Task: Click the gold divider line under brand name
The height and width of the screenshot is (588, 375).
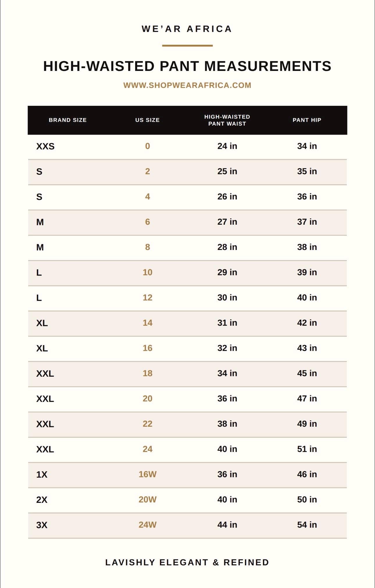Action: (187, 46)
